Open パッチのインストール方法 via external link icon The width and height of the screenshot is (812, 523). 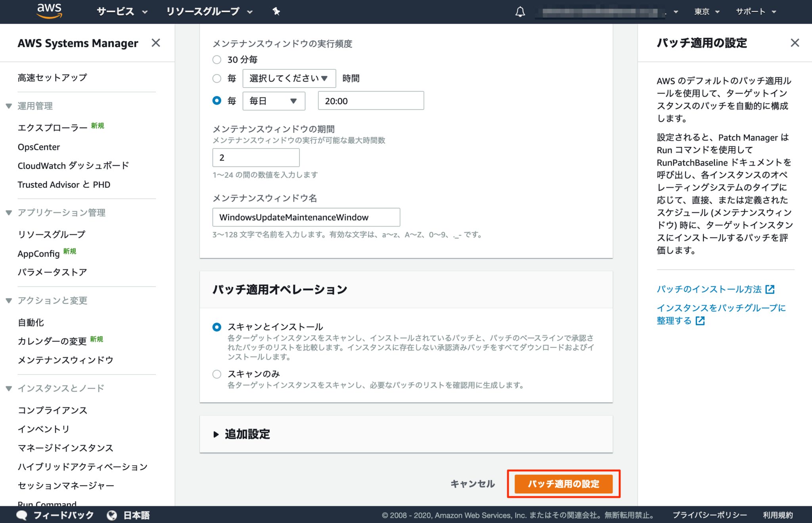click(770, 289)
